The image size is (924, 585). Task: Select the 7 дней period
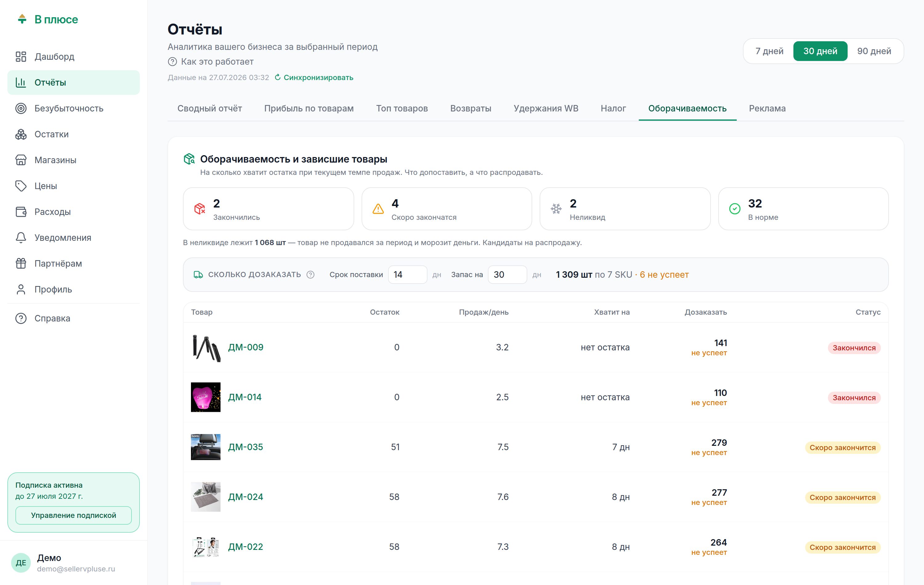tap(769, 51)
